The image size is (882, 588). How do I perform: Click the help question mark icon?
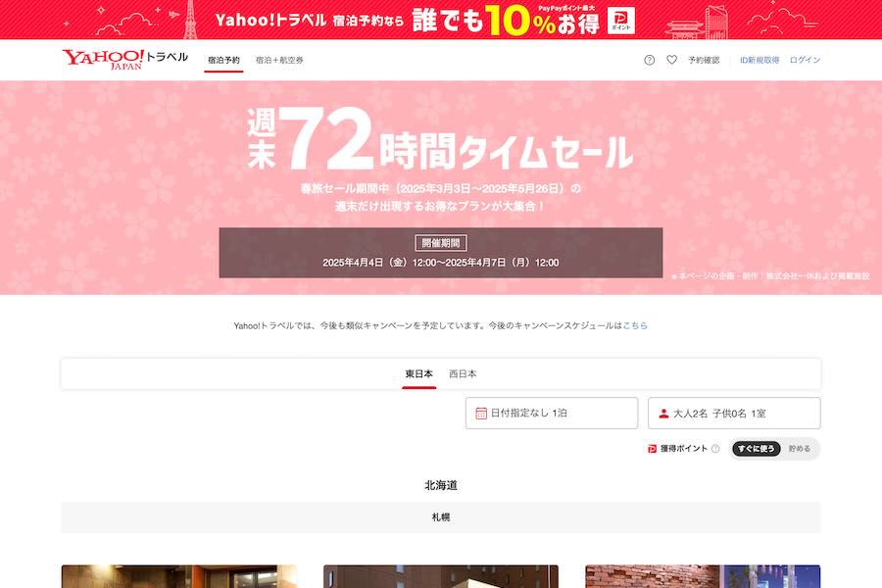(x=649, y=60)
